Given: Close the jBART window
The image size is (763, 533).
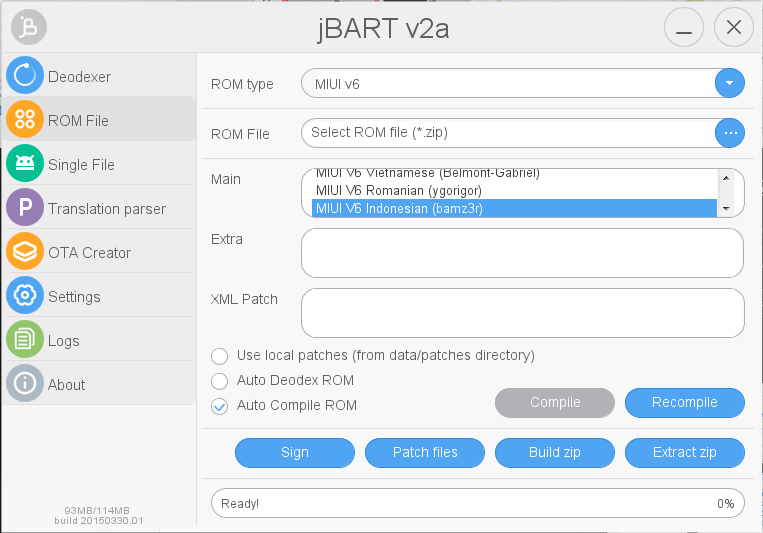Looking at the screenshot, I should click(734, 27).
